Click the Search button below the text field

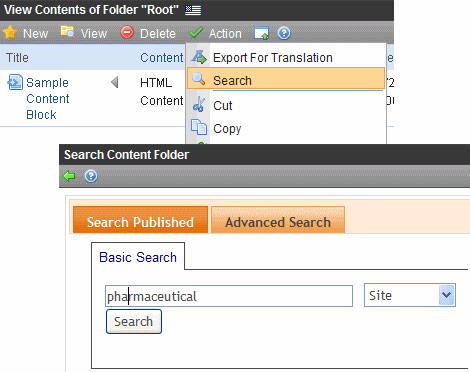coord(134,321)
